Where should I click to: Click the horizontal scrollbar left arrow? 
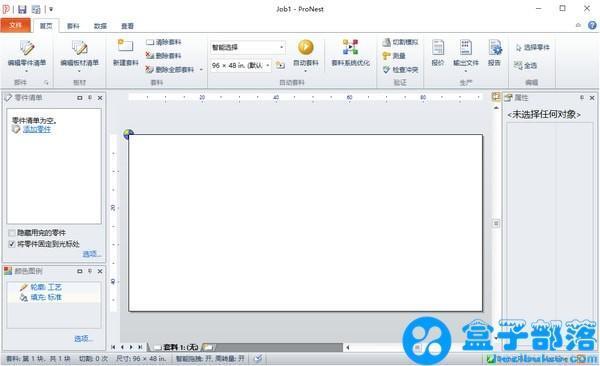348,347
